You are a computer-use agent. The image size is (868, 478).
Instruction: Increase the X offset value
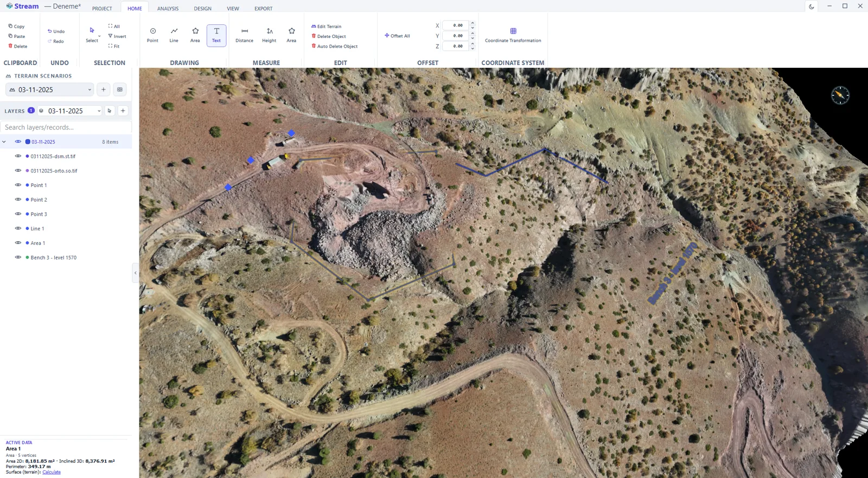(x=473, y=23)
